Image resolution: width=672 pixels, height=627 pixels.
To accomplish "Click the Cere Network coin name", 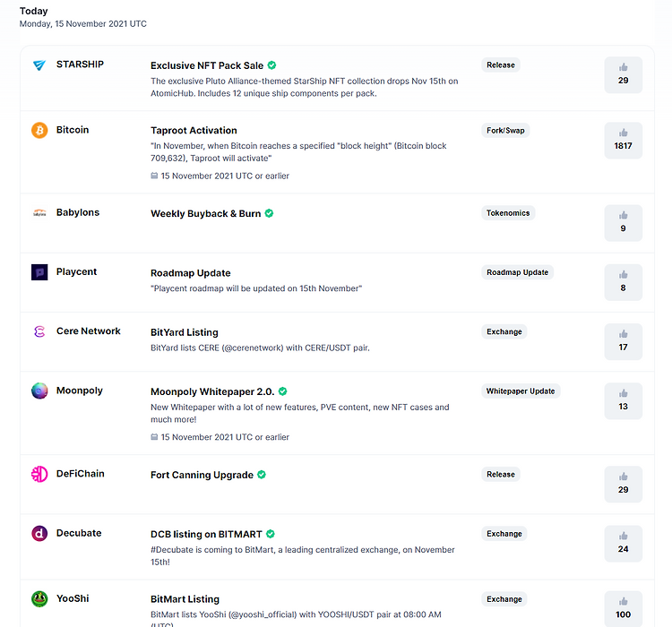I will tap(89, 331).
